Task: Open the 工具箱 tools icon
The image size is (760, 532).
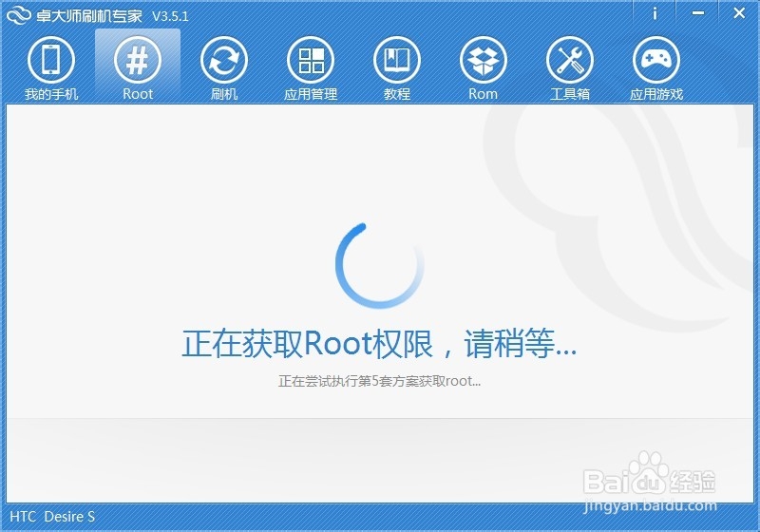Action: [570, 60]
